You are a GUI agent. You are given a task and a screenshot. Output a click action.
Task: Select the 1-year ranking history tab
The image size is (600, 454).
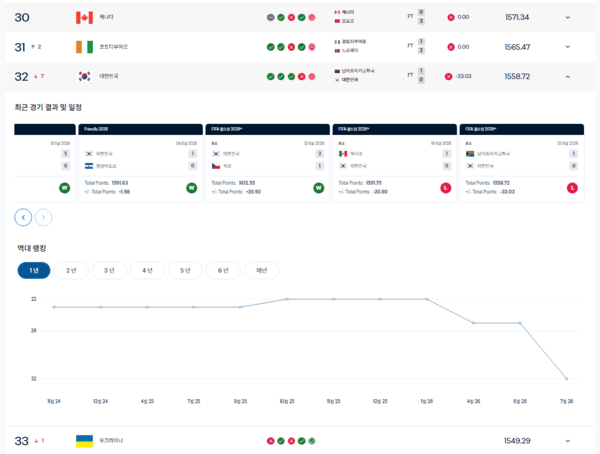(x=34, y=271)
